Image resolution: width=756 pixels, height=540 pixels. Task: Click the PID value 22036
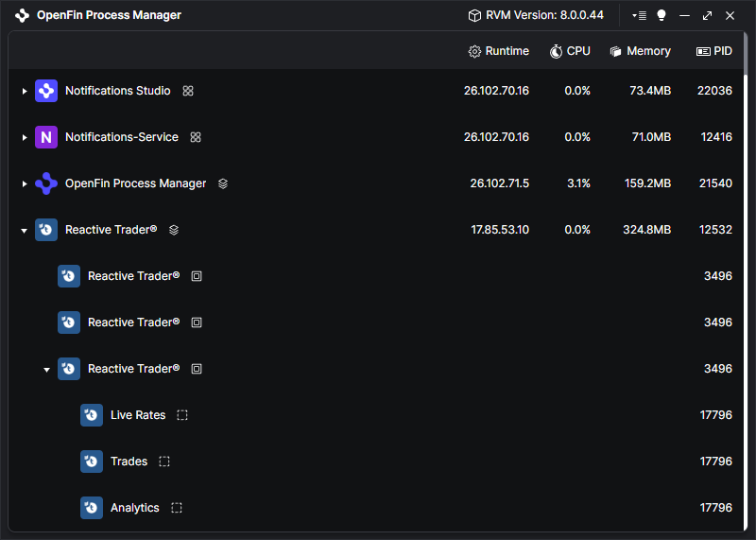click(x=714, y=91)
